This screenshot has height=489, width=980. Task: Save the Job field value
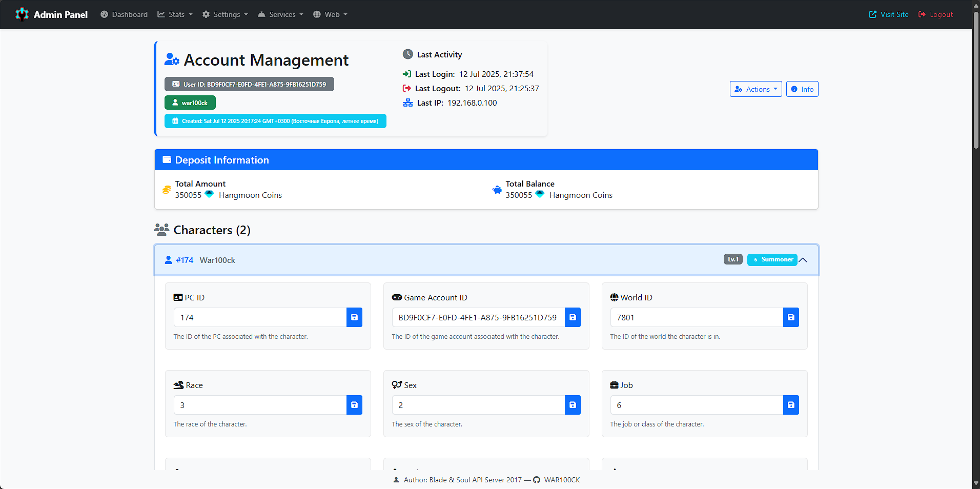click(x=791, y=405)
